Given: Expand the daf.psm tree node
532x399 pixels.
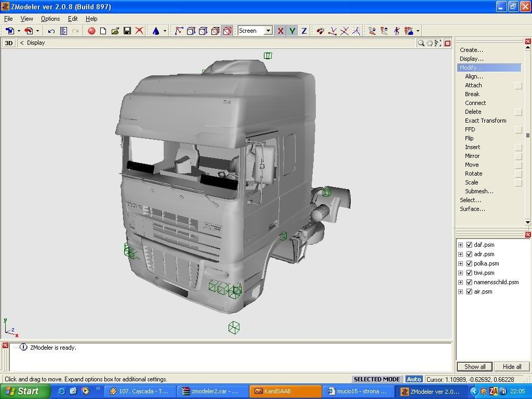Looking at the screenshot, I should (460, 245).
